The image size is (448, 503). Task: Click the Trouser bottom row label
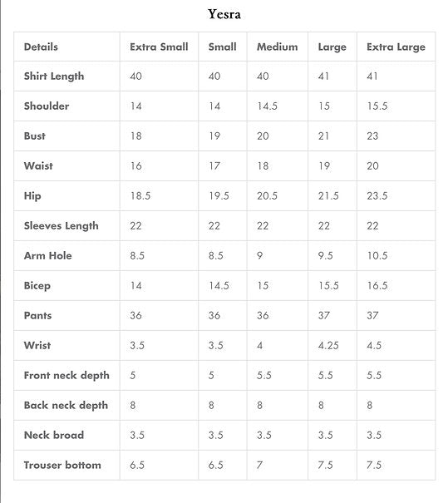point(62,465)
